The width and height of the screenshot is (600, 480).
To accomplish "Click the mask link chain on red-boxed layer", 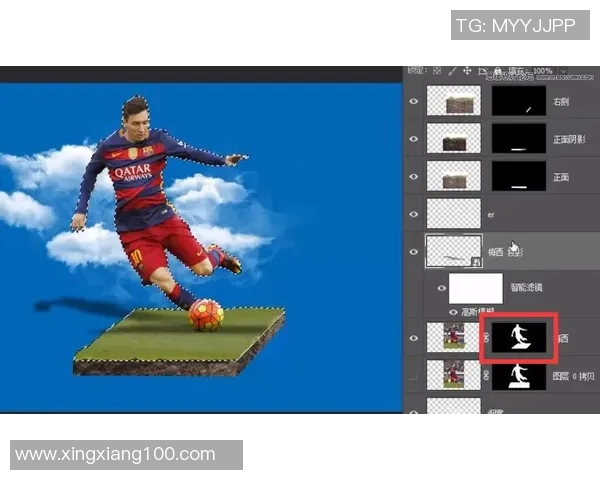I will [486, 338].
